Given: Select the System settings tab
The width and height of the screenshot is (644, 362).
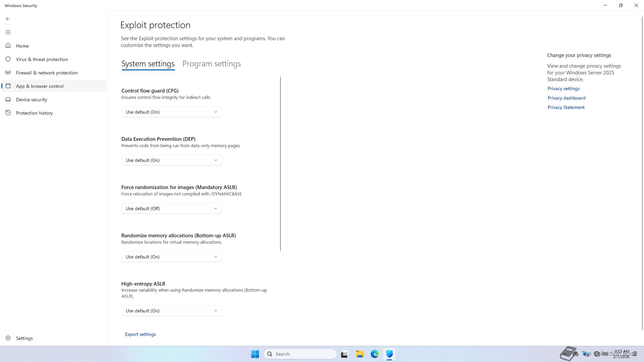Looking at the screenshot, I should pyautogui.click(x=148, y=64).
